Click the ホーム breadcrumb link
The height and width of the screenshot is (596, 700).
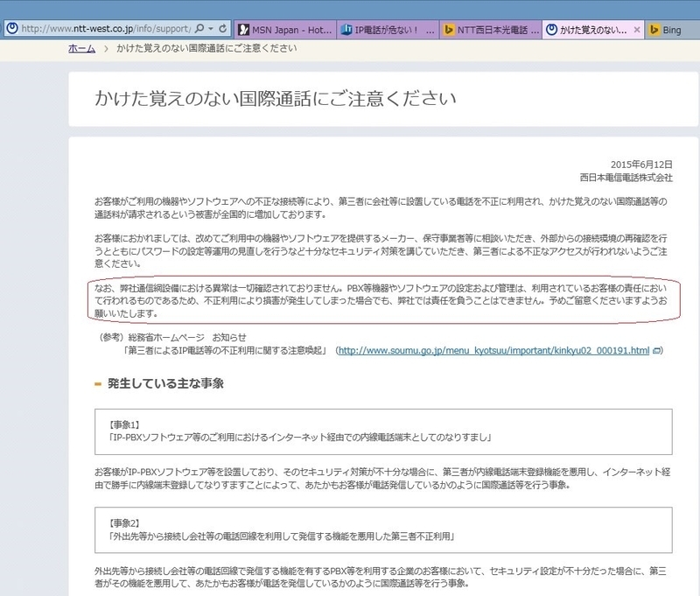81,48
